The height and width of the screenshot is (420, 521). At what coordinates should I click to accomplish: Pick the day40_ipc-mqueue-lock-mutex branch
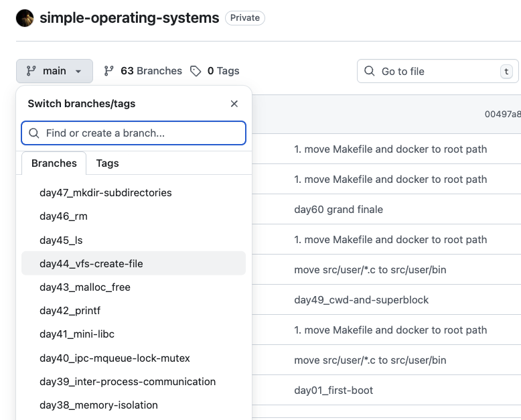click(x=115, y=358)
